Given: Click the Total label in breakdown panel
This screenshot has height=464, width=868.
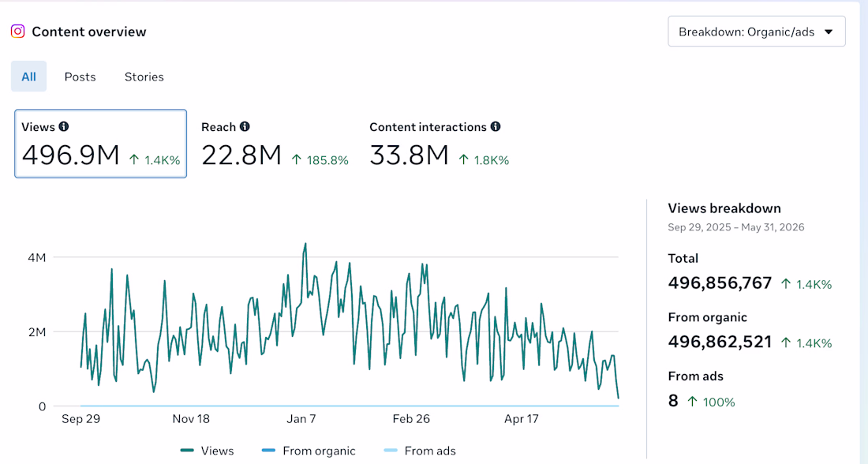Looking at the screenshot, I should pyautogui.click(x=683, y=259).
